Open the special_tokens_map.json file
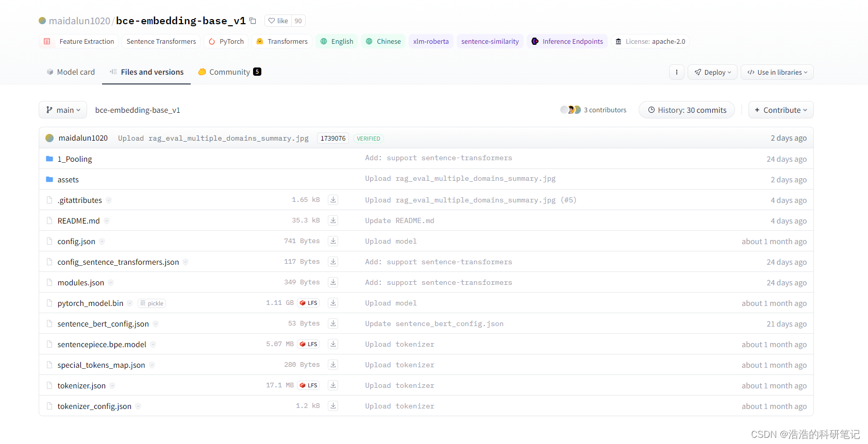Image resolution: width=868 pixels, height=444 pixels. click(x=102, y=365)
